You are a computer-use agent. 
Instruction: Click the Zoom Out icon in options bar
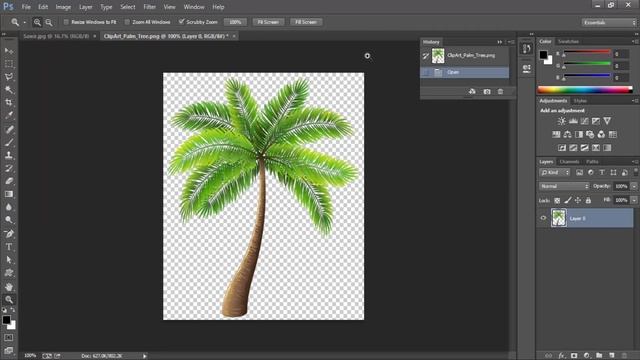pyautogui.click(x=49, y=22)
